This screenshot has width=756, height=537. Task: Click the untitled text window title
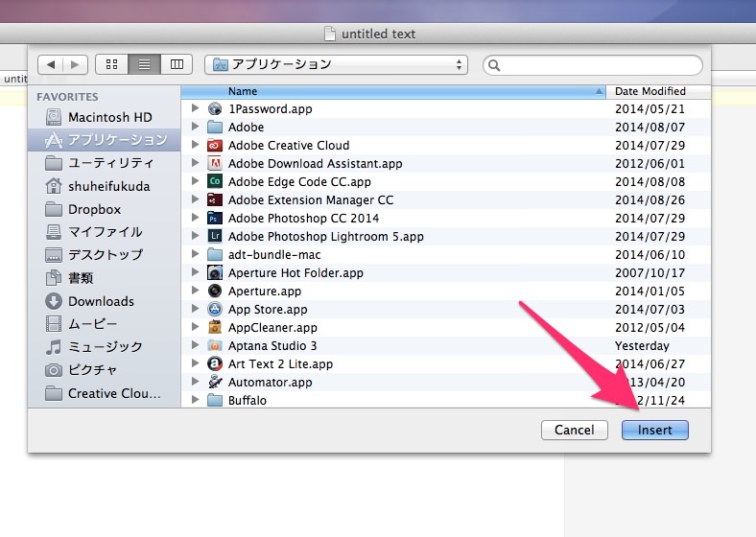coord(378,35)
